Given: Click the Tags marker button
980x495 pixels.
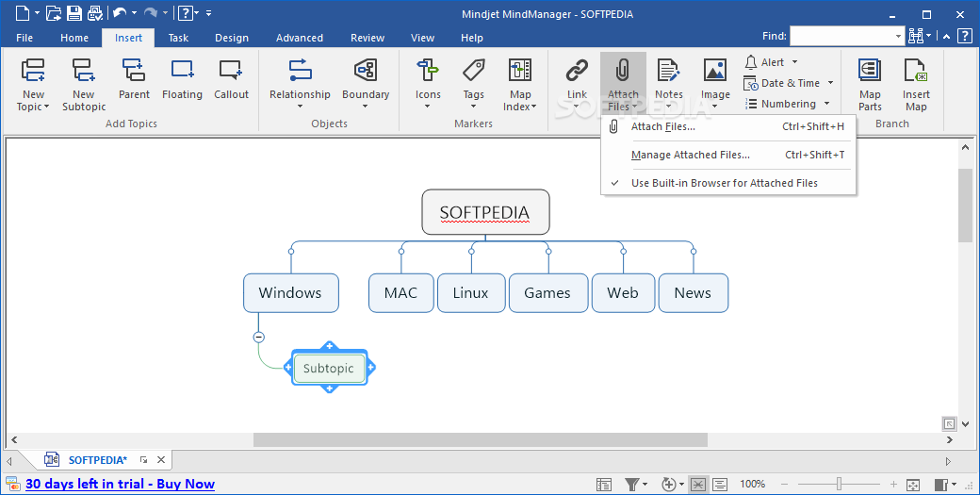Looking at the screenshot, I should point(473,83).
